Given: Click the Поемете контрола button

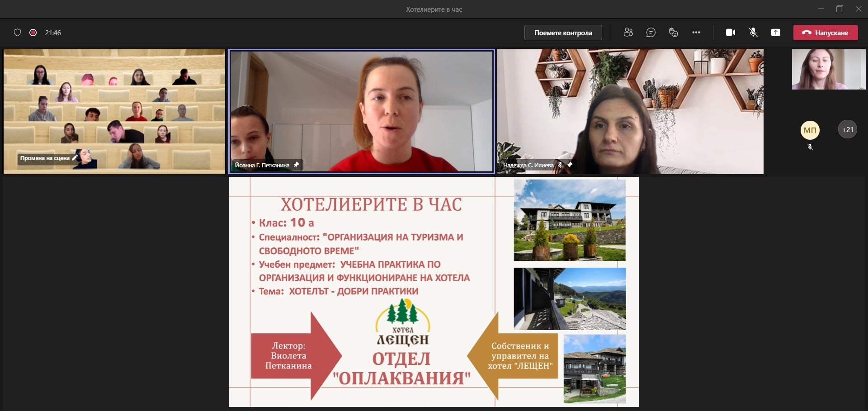Looking at the screenshot, I should point(563,33).
